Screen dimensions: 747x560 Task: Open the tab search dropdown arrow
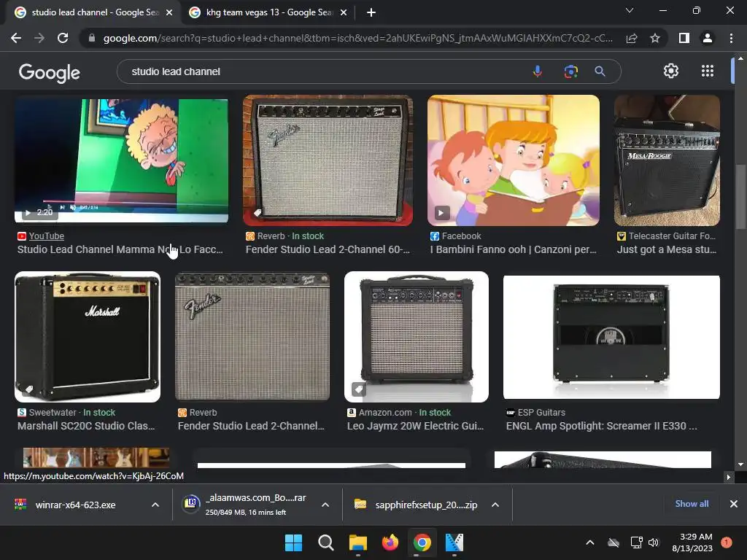click(630, 10)
